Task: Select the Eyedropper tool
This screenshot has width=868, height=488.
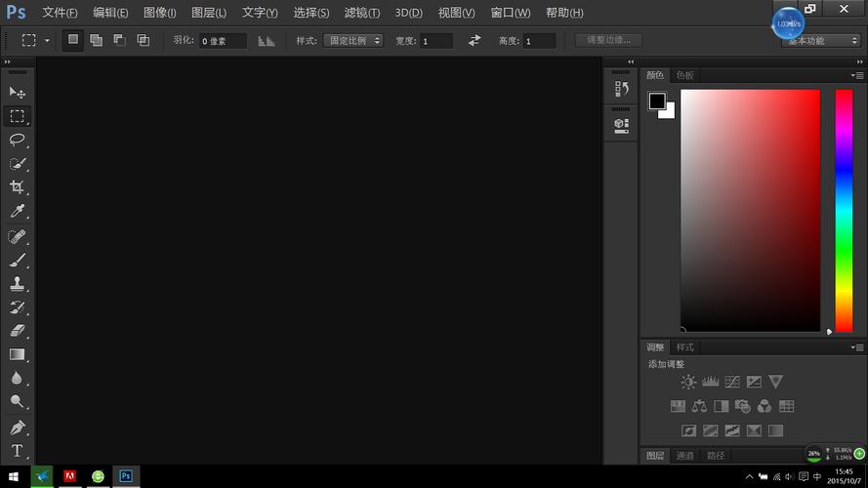Action: (x=18, y=211)
